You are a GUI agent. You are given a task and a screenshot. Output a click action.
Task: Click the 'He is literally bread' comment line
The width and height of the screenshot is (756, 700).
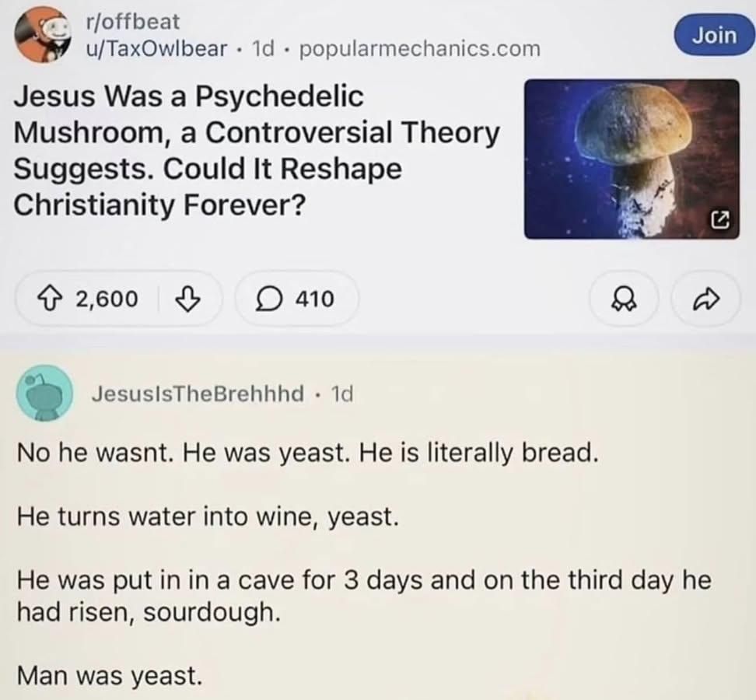(x=308, y=451)
